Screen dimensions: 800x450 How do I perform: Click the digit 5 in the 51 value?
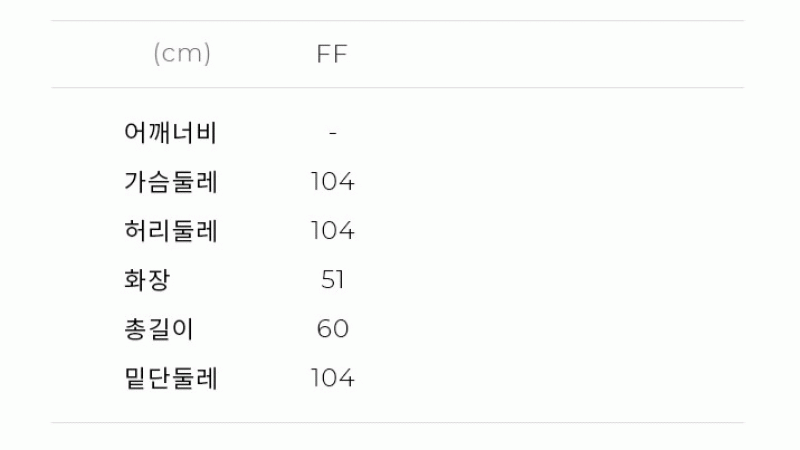pyautogui.click(x=328, y=280)
